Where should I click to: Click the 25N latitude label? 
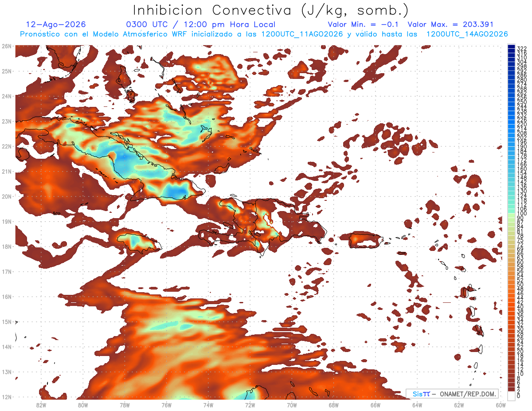[7, 71]
